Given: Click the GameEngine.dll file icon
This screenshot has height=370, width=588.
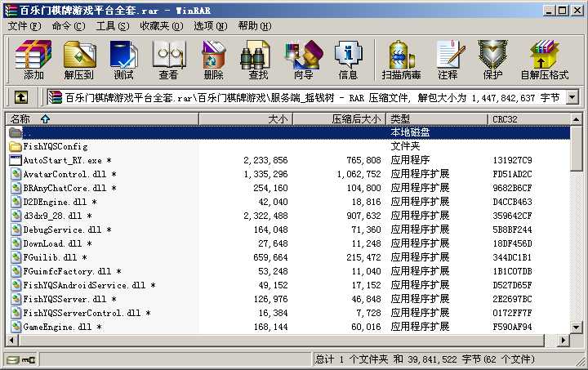Looking at the screenshot, I should [x=16, y=327].
